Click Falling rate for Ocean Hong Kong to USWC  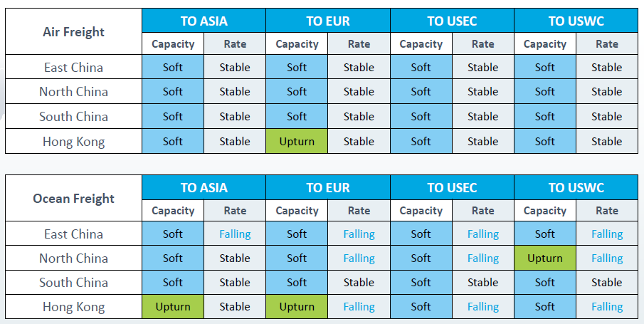607,307
